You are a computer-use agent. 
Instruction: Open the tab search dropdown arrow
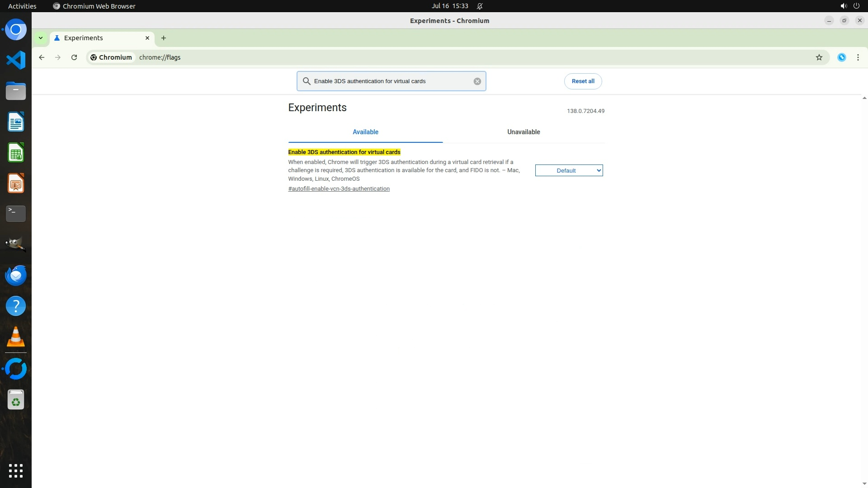pos(41,38)
